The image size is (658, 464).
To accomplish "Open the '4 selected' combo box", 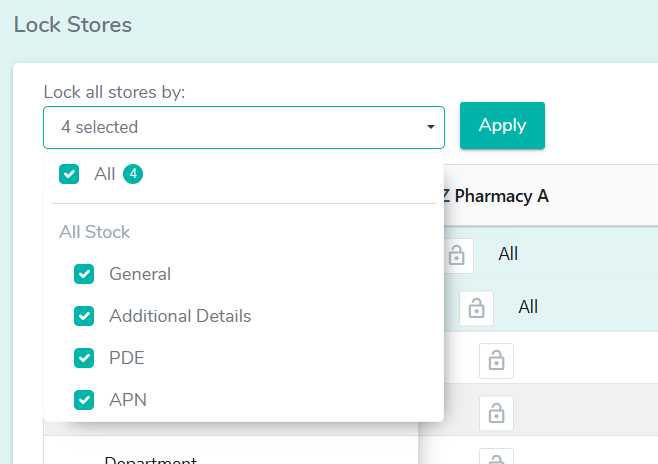I will point(244,128).
